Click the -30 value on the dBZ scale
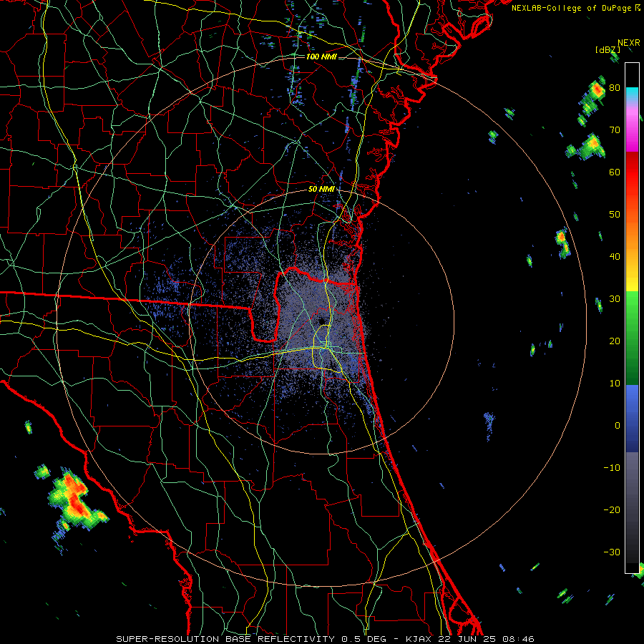644x644 pixels. 612,552
